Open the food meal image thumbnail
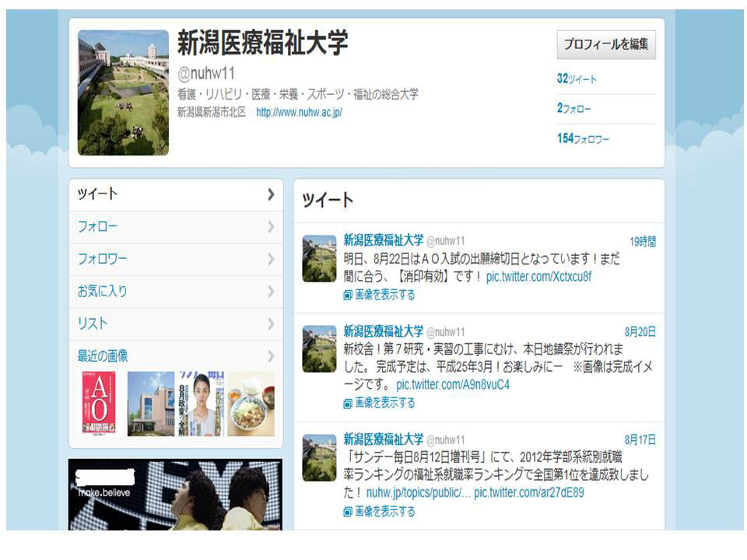 point(251,403)
